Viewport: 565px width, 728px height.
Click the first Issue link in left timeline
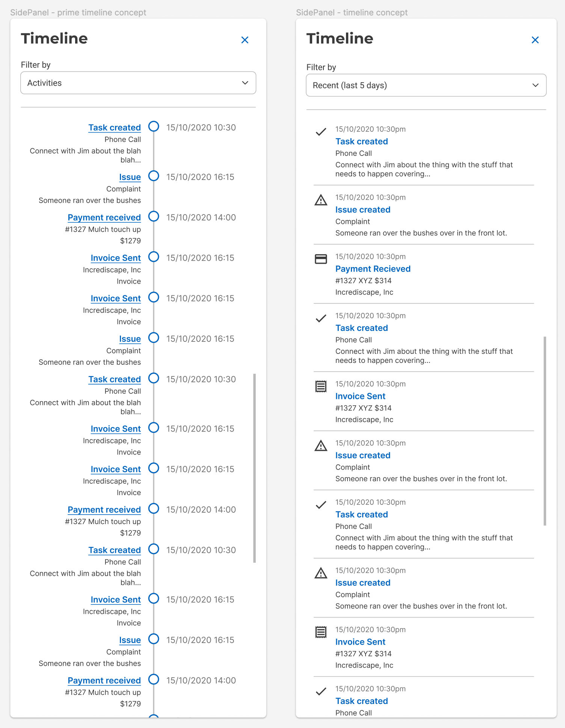(130, 177)
